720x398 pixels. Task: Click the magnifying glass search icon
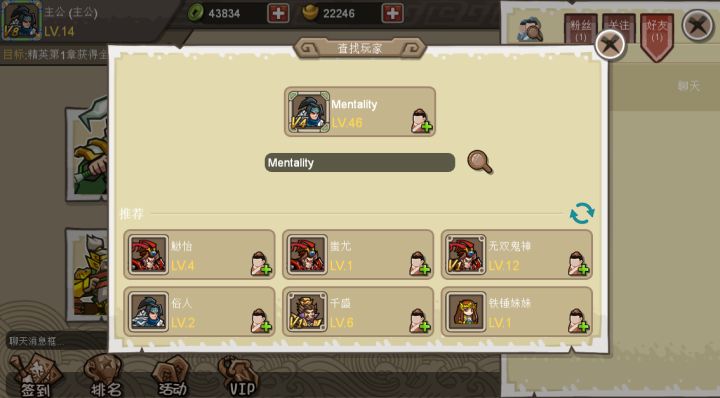[480, 162]
